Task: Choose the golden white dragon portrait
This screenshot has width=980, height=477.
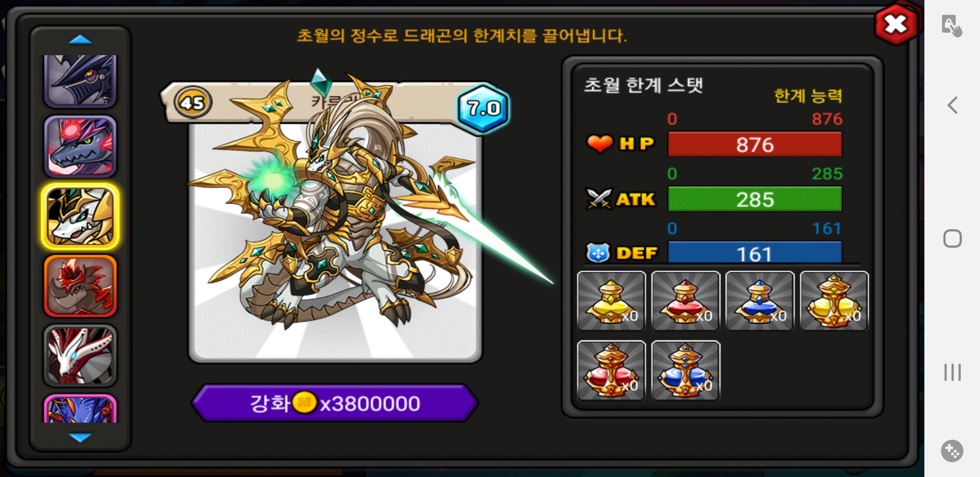Action: coord(80,216)
